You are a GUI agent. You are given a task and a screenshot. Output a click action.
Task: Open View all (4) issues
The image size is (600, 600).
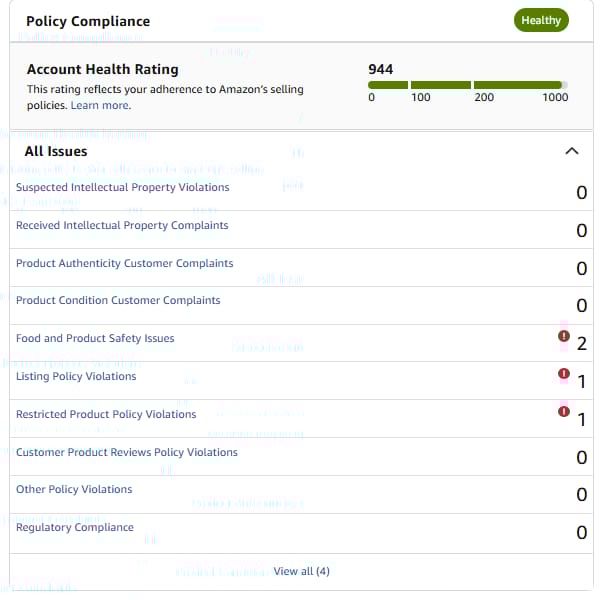coord(301,571)
